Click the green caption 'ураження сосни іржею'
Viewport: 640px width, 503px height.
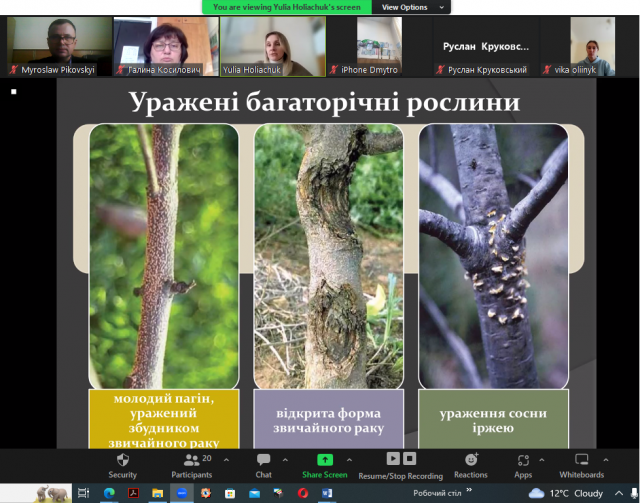point(493,419)
